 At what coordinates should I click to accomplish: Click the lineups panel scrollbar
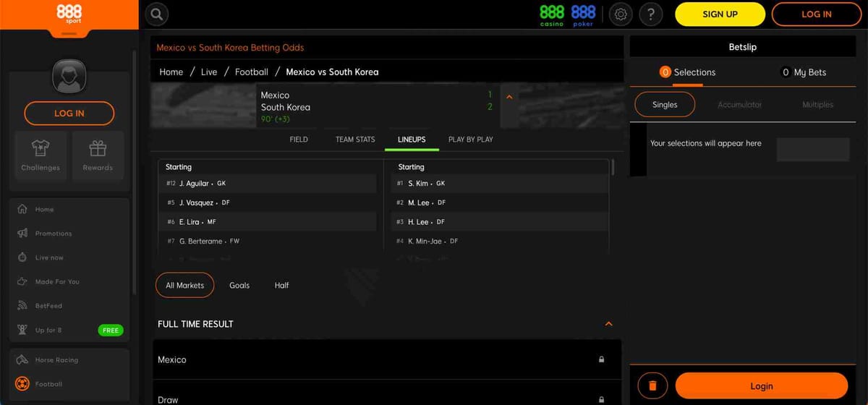pos(613,168)
